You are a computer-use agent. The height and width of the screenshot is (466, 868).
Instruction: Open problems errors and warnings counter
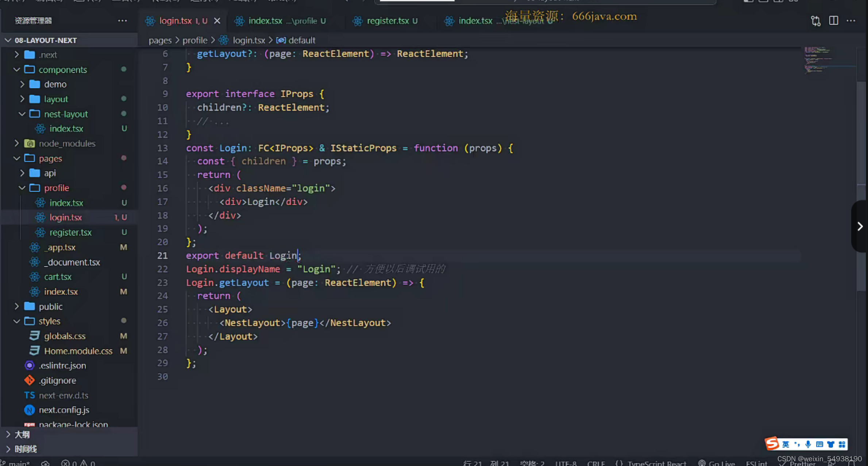tap(78, 463)
